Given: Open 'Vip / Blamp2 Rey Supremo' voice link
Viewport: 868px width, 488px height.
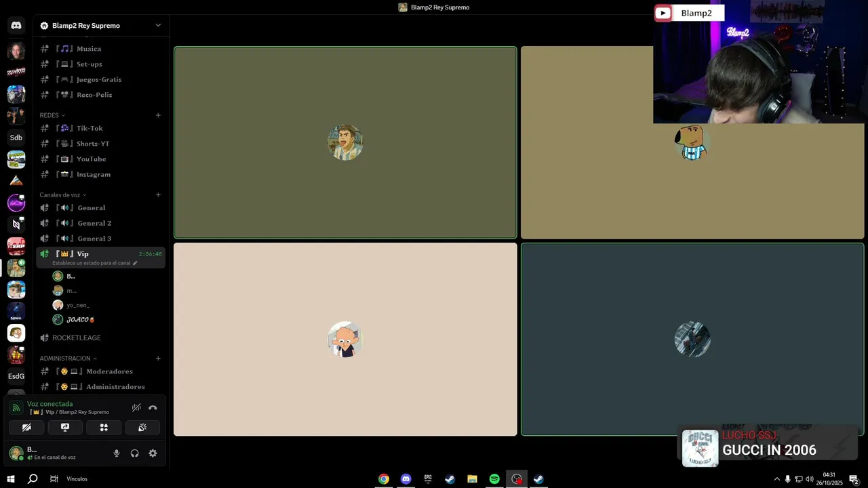Looking at the screenshot, I should click(x=69, y=412).
